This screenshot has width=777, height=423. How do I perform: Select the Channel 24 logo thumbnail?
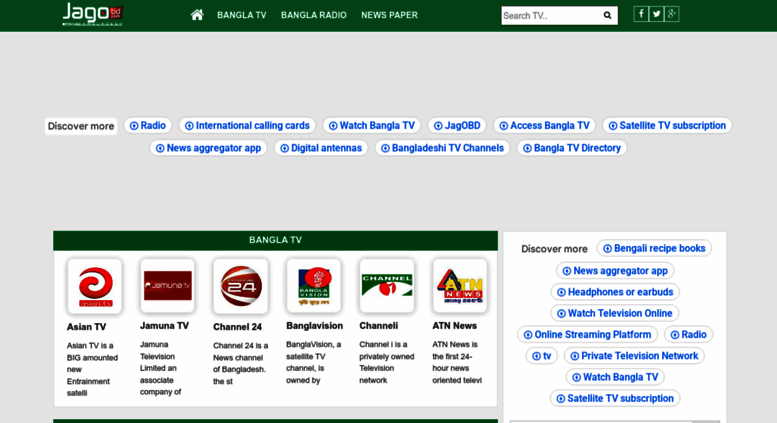click(241, 286)
